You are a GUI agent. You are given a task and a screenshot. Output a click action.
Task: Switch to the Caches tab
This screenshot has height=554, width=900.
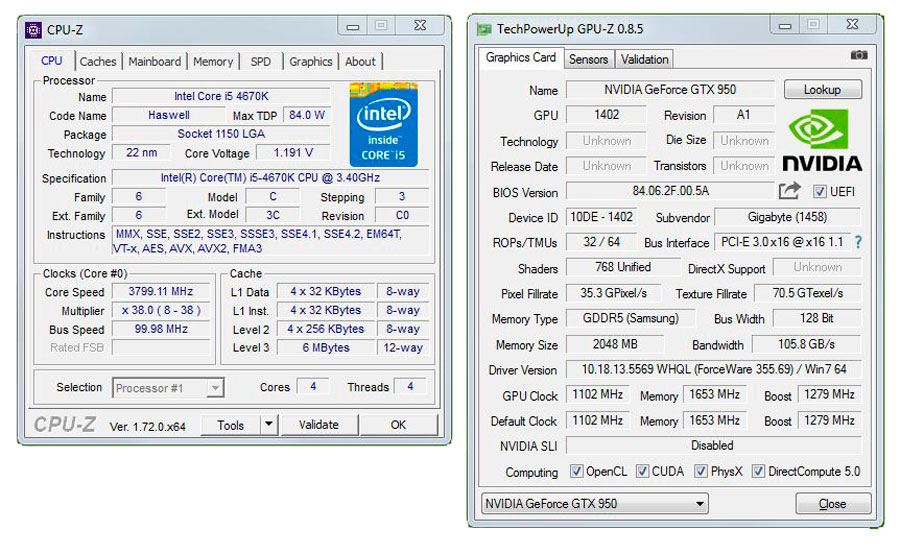(x=98, y=61)
